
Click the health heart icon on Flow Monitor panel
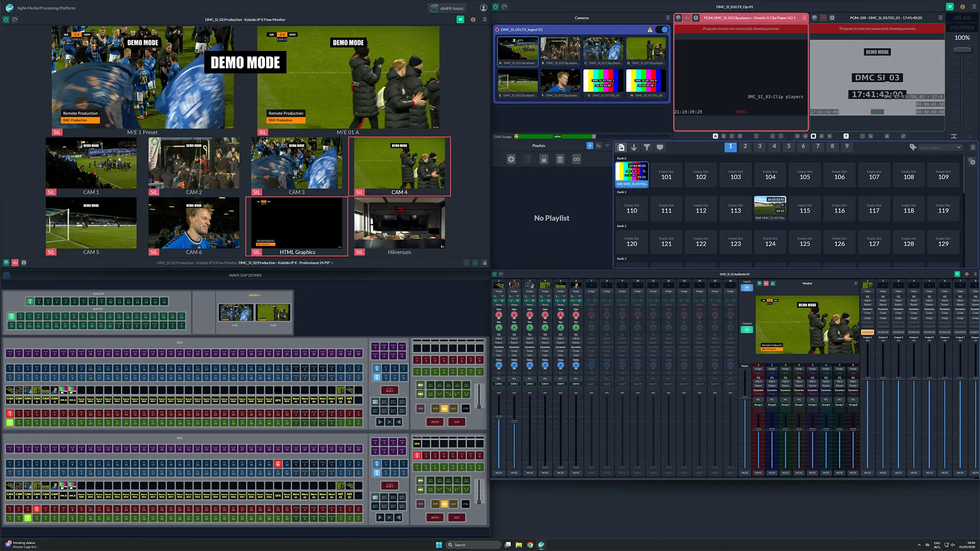point(460,20)
